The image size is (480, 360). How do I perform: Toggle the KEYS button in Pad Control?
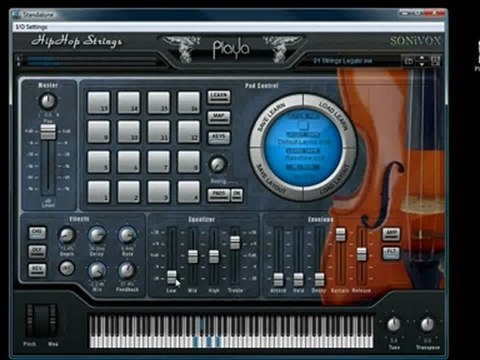point(219,138)
